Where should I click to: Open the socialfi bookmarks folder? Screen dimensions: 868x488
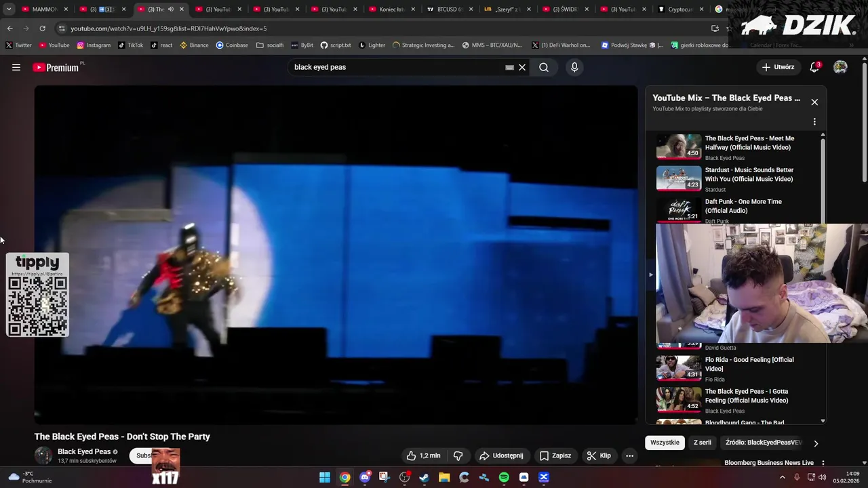[x=270, y=45]
